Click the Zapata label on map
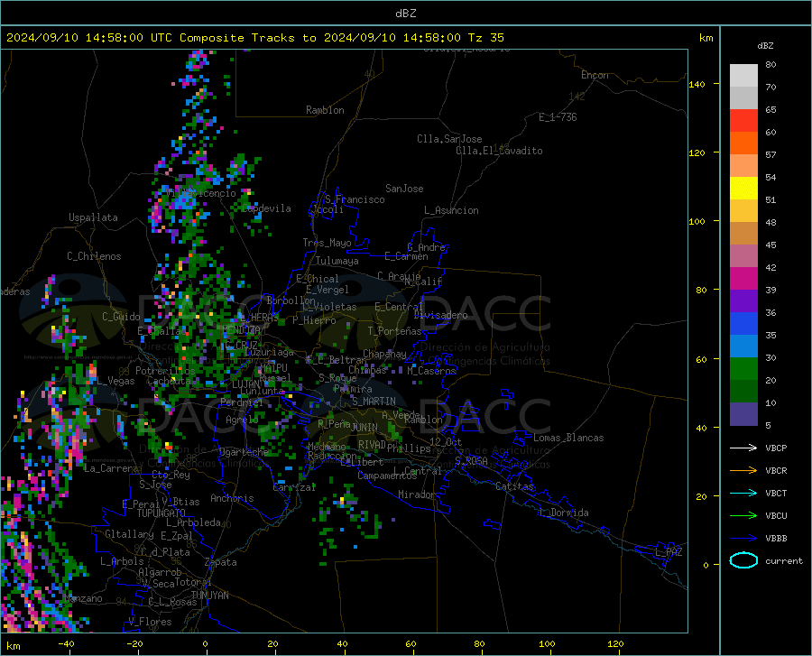 [x=221, y=562]
